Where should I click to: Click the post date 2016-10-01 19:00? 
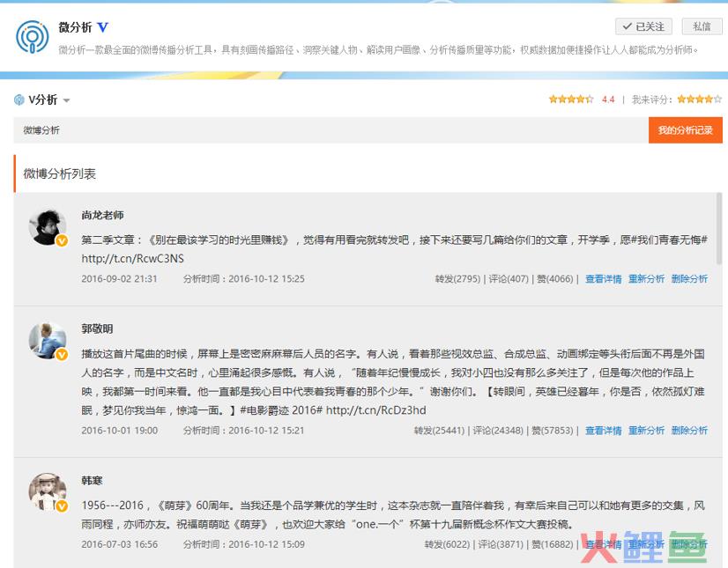tap(119, 431)
